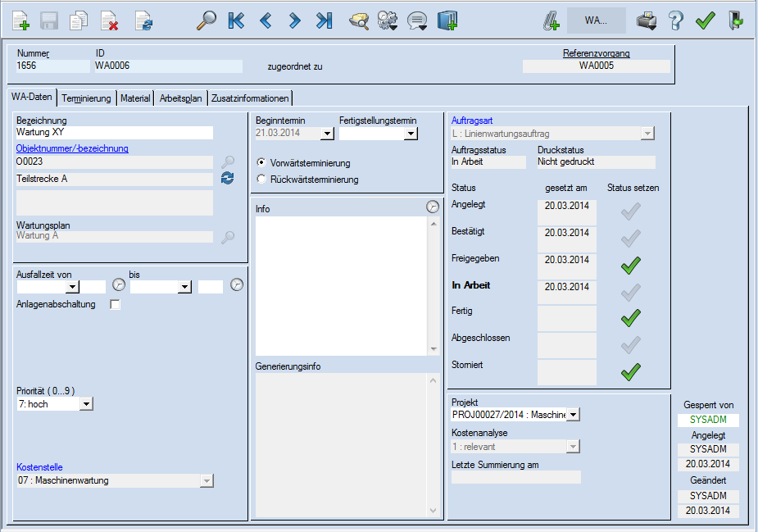This screenshot has width=758, height=532.
Task: Click into the Bezeichnung text field
Action: click(x=114, y=133)
